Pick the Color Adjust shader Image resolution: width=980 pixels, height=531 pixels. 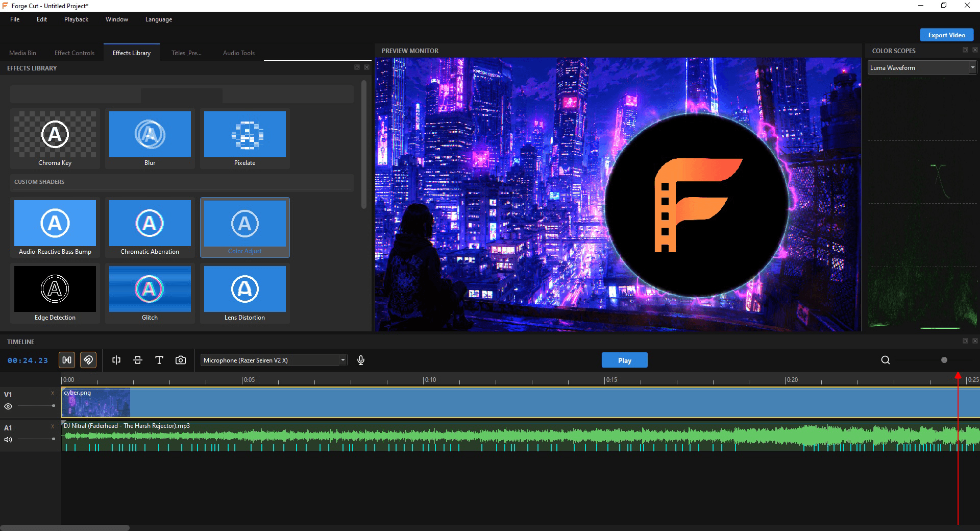tap(245, 228)
